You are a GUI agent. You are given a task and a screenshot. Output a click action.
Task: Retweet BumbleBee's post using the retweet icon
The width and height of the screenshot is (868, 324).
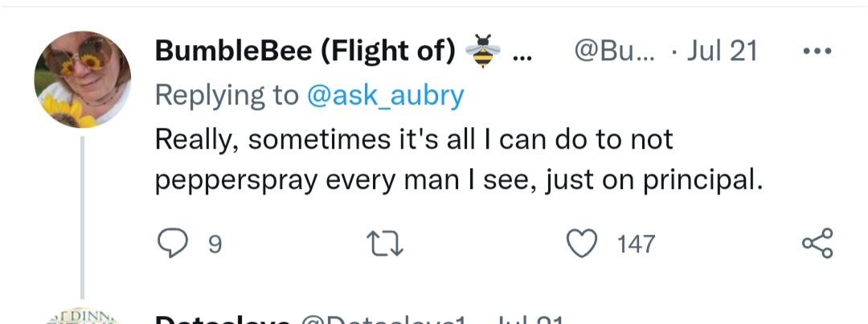386,244
